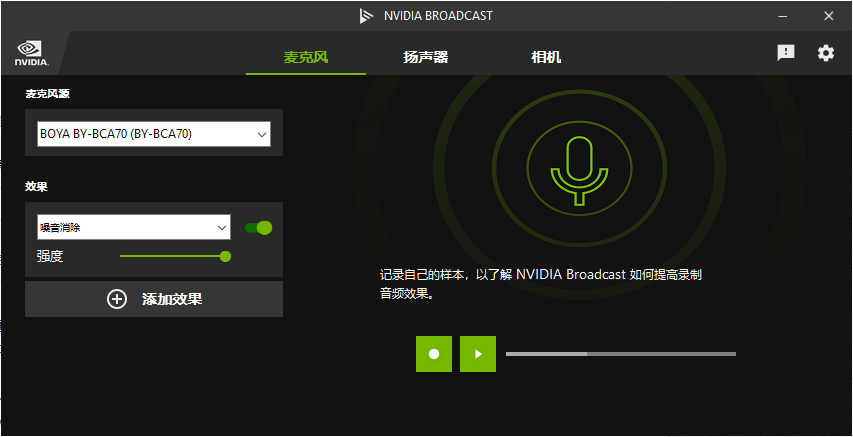Open the feedback icon in the header
The height and width of the screenshot is (437, 853).
(786, 53)
